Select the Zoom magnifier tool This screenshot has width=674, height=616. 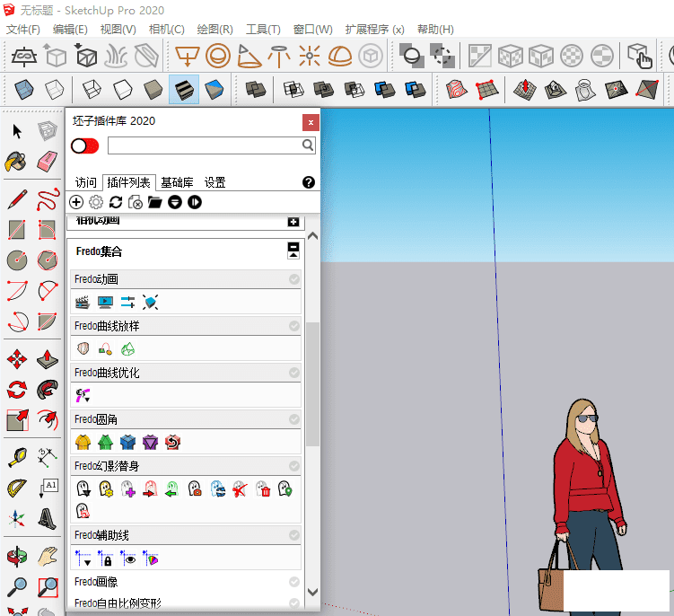pos(17,586)
